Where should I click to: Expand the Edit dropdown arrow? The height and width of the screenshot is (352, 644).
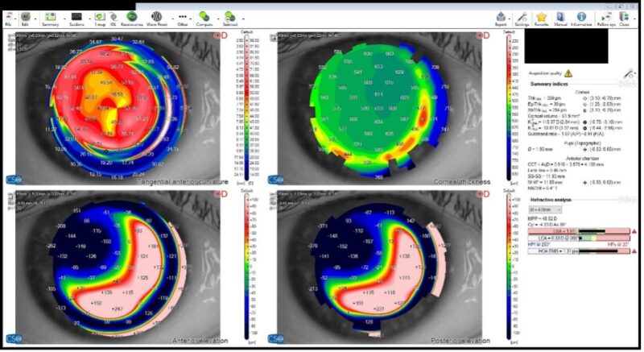(35, 19)
